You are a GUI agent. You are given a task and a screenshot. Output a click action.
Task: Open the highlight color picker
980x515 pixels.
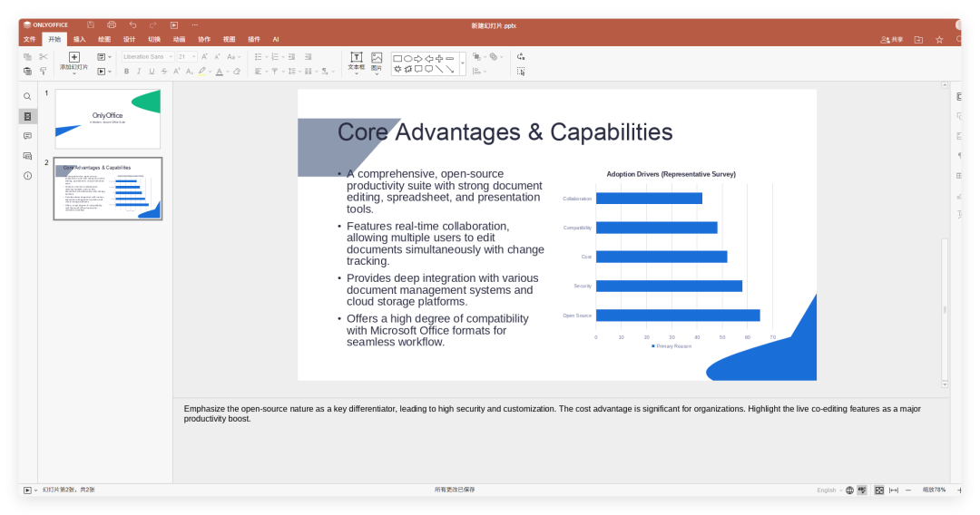point(210,71)
